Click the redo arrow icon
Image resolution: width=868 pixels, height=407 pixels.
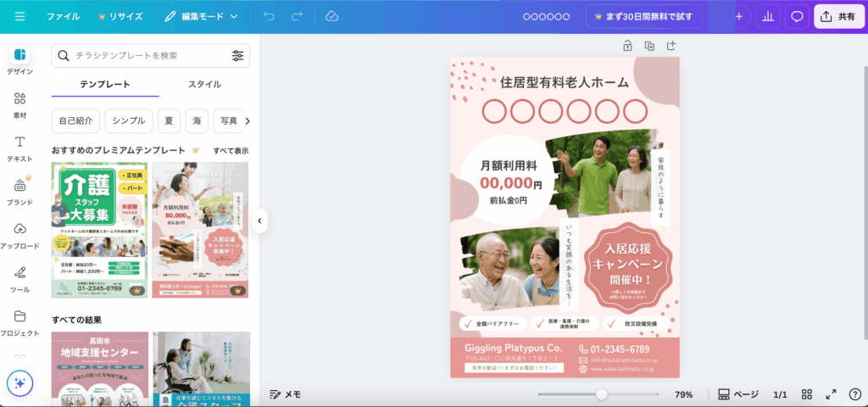coord(297,16)
